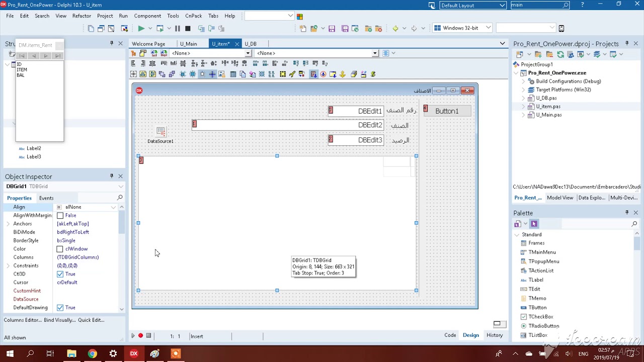Click the Add New Project icon in Projects
The height and width of the screenshot is (362, 644).
[538, 54]
